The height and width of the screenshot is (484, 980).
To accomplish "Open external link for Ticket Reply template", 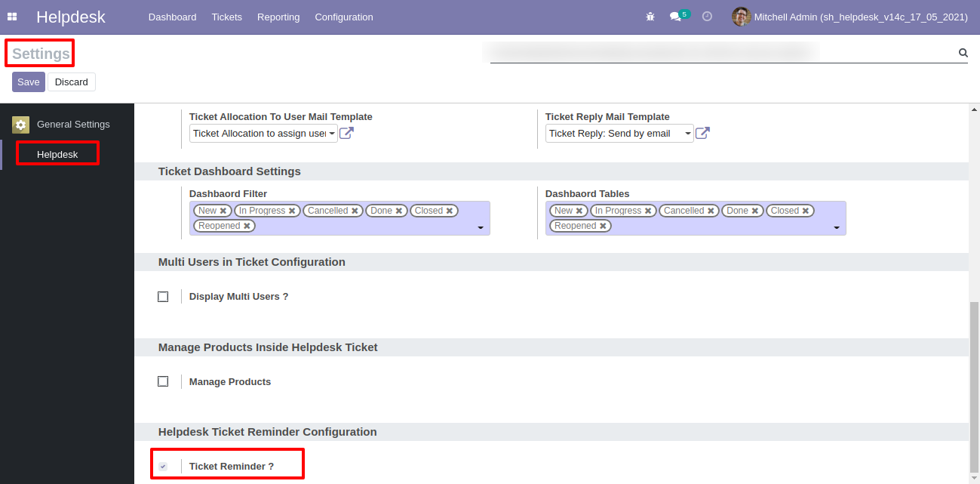I will tap(702, 134).
